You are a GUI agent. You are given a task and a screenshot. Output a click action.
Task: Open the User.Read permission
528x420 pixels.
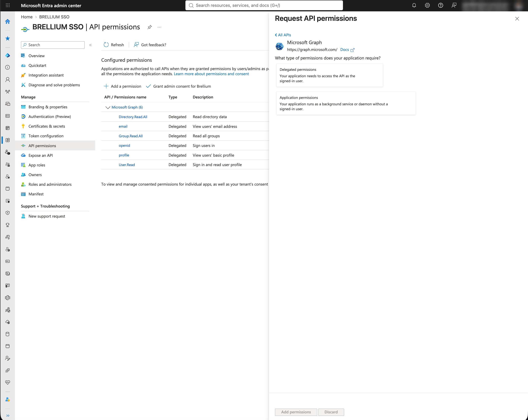(x=127, y=165)
